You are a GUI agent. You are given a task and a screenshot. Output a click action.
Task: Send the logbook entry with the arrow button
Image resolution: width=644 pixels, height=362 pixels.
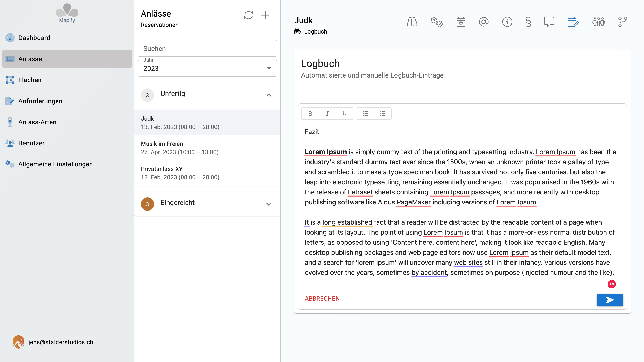pos(610,300)
